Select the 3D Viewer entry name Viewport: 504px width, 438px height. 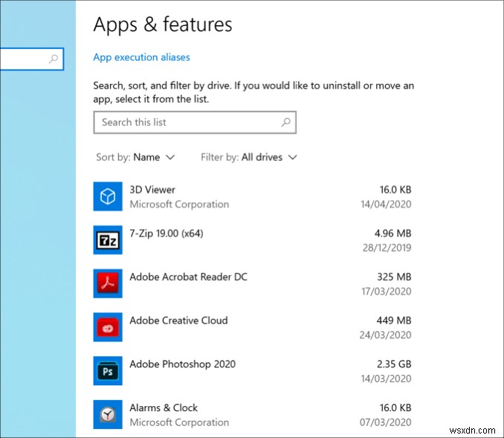[152, 190]
